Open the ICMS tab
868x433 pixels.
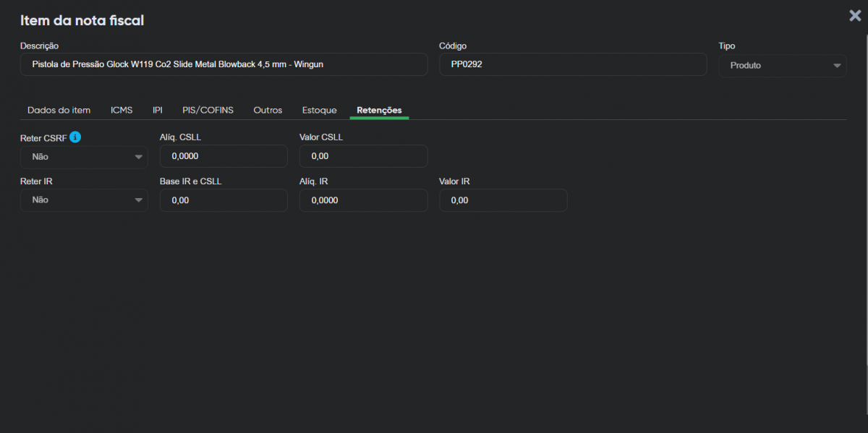(x=122, y=110)
